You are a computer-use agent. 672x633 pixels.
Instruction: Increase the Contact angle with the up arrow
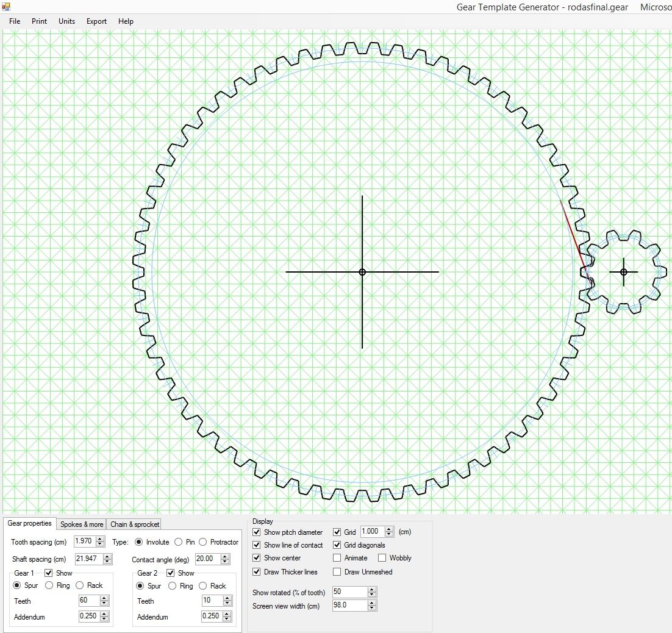coord(225,556)
